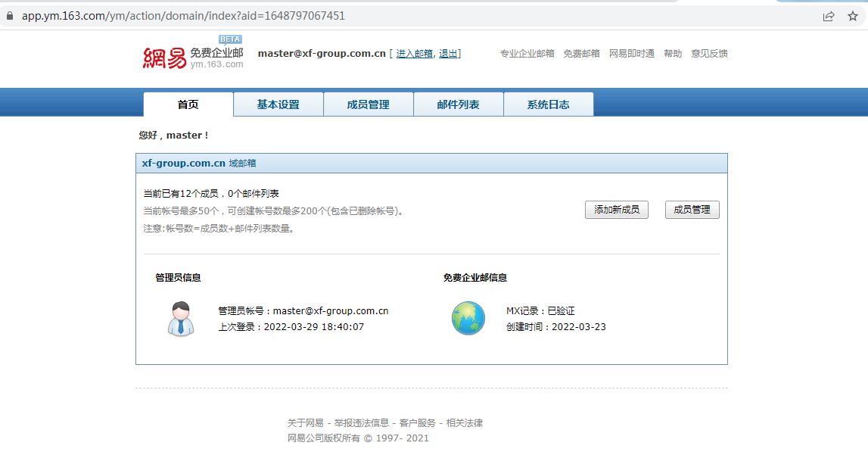Screen dimensions: 868x452
Task: Click the administrator avatar icon
Action: point(179,318)
